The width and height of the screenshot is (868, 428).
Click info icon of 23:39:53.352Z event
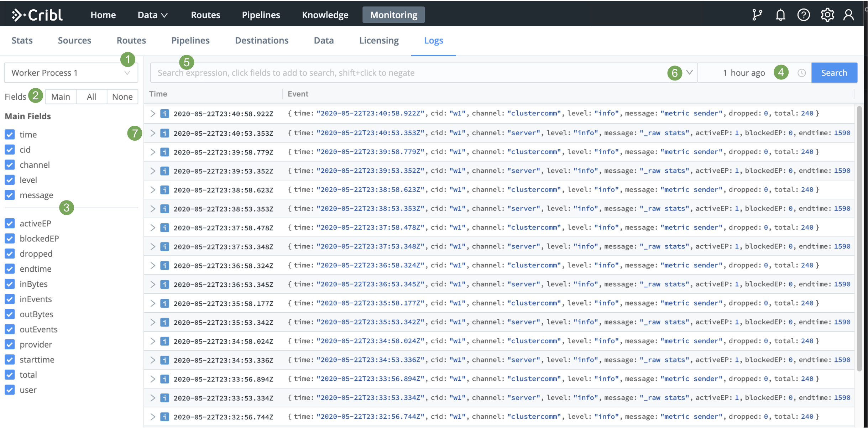point(164,171)
